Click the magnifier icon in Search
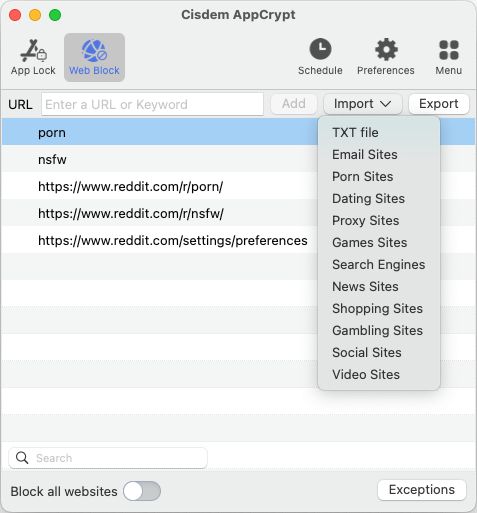Screen dimensions: 477x513 [22, 458]
